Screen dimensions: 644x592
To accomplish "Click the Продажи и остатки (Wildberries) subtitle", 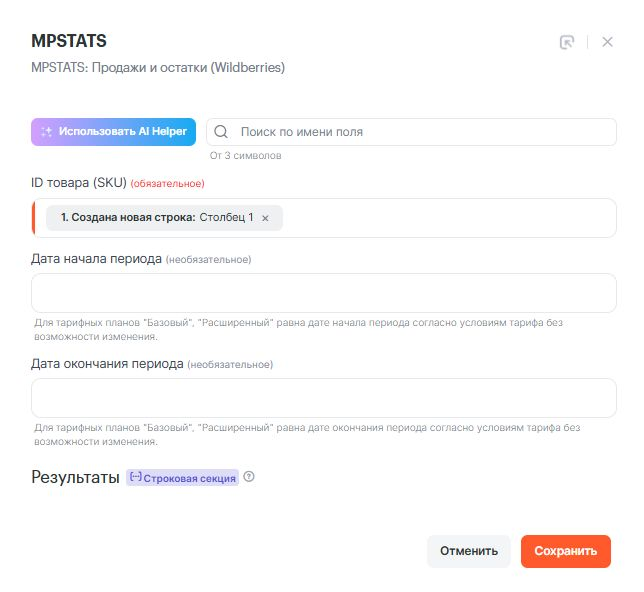I will pyautogui.click(x=158, y=68).
